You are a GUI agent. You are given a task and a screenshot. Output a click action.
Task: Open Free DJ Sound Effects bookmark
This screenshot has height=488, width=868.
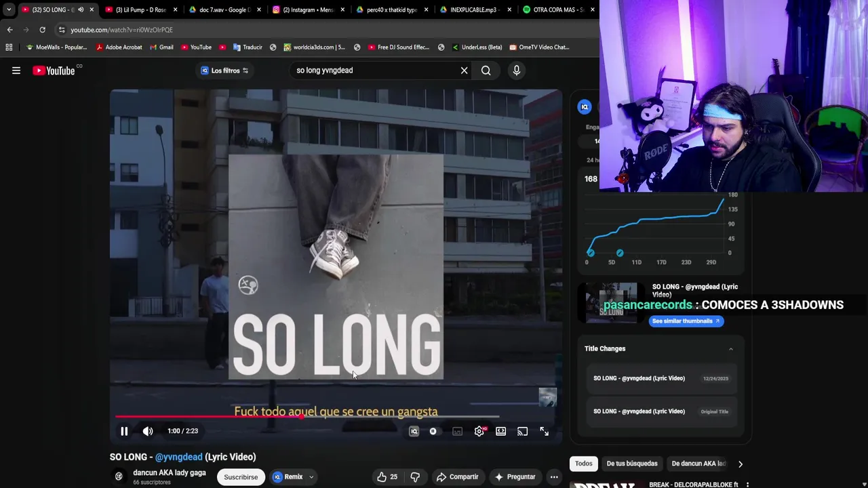(x=399, y=47)
